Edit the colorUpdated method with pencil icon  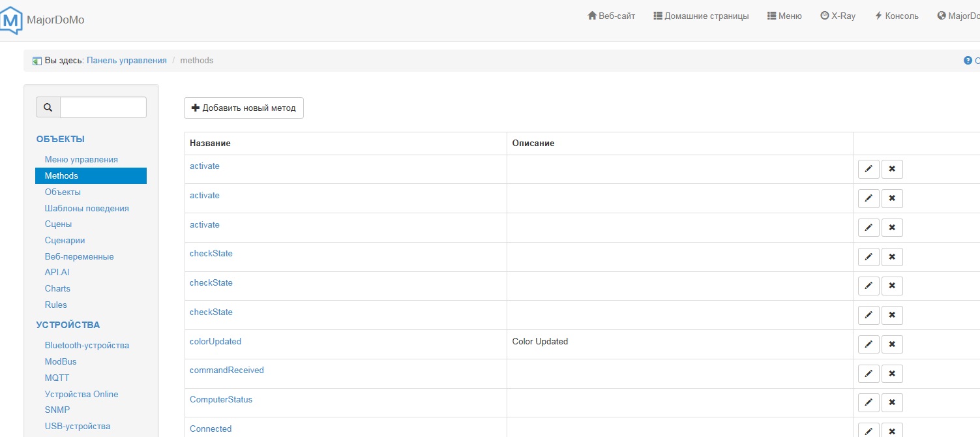(x=869, y=344)
